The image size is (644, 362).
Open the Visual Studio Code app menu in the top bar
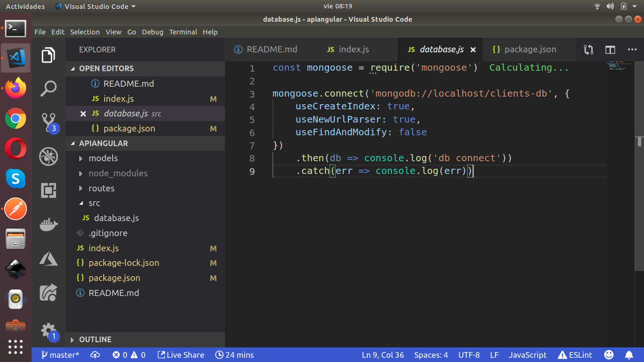95,6
